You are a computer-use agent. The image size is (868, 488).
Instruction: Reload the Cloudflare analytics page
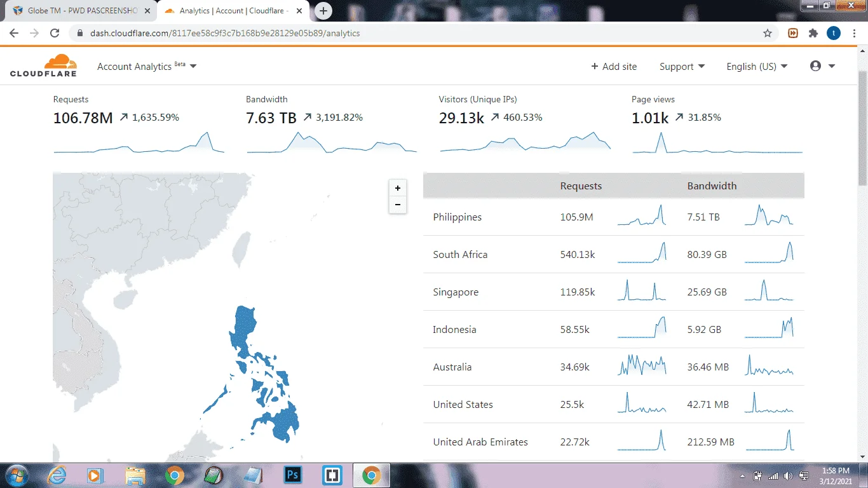(55, 33)
